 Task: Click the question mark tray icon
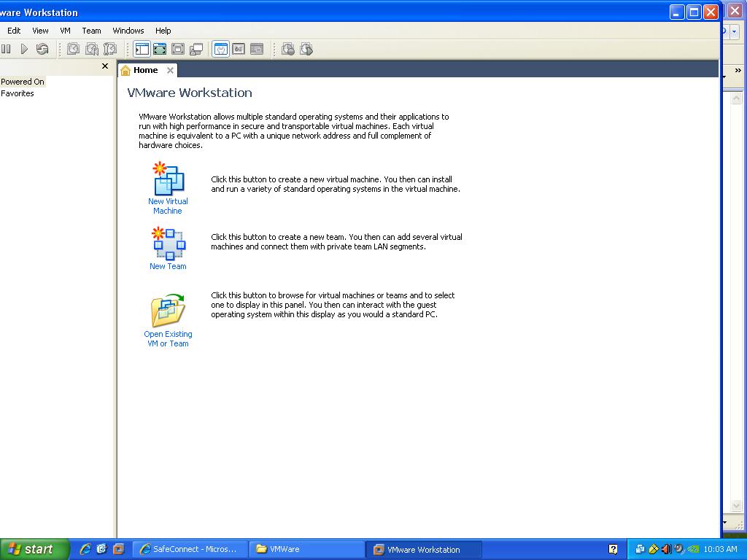pyautogui.click(x=613, y=549)
